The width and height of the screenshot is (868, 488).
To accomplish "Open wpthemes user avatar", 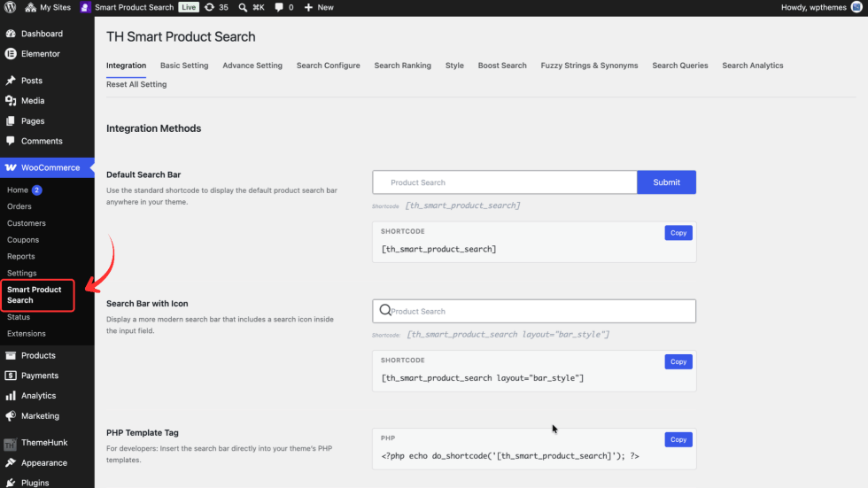I will point(857,7).
